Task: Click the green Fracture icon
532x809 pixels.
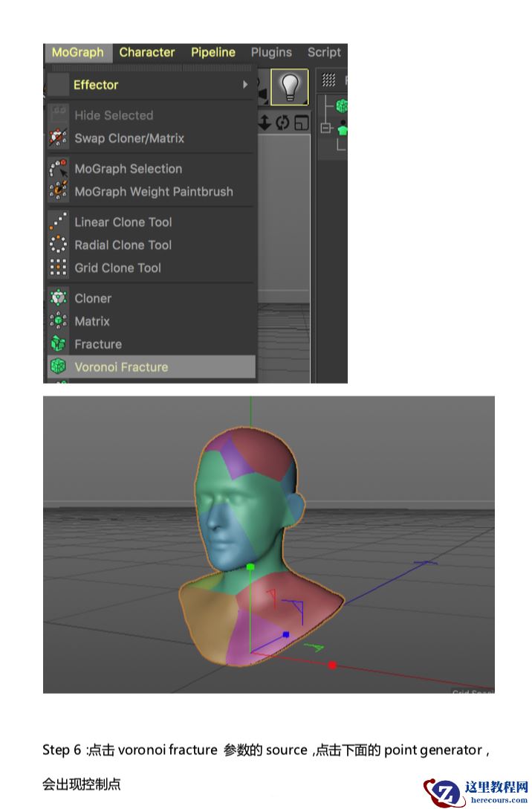Action: (58, 344)
